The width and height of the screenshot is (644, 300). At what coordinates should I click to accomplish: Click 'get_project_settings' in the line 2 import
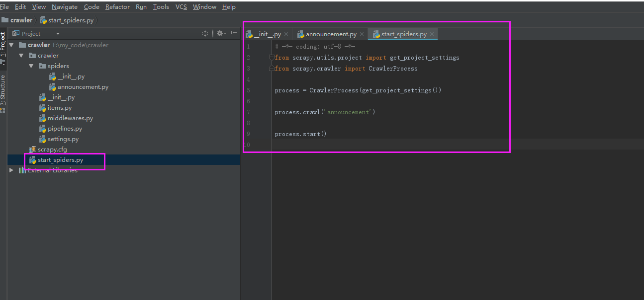pyautogui.click(x=425, y=58)
